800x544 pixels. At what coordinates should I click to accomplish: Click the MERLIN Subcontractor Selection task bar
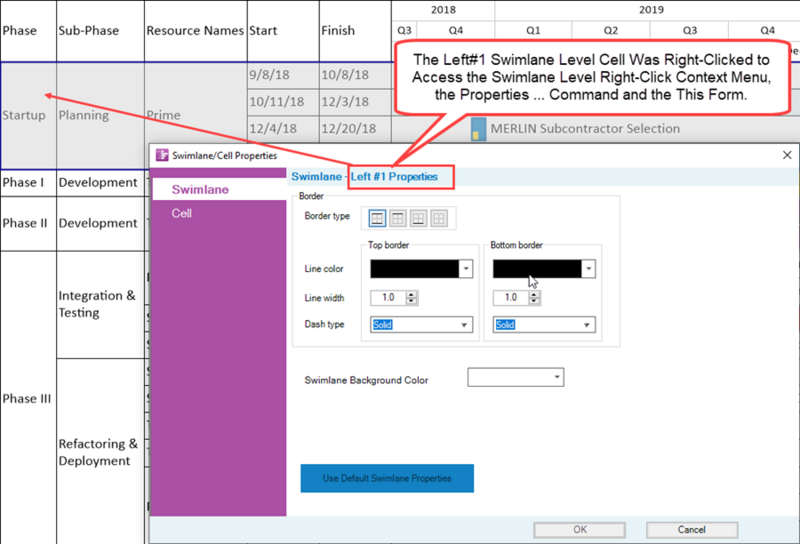point(478,129)
